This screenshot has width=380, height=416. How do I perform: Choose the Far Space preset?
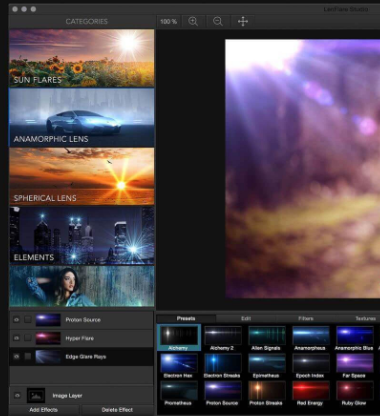coord(354,366)
